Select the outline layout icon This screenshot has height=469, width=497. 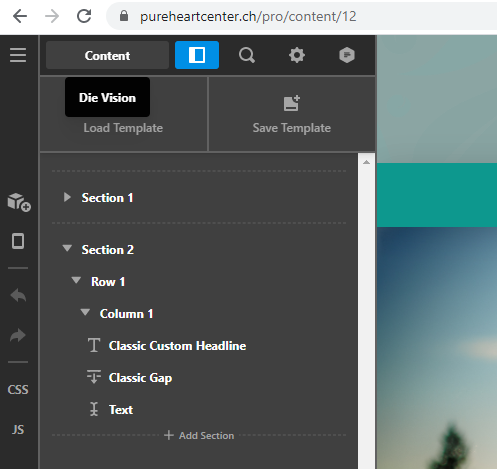coord(197,55)
